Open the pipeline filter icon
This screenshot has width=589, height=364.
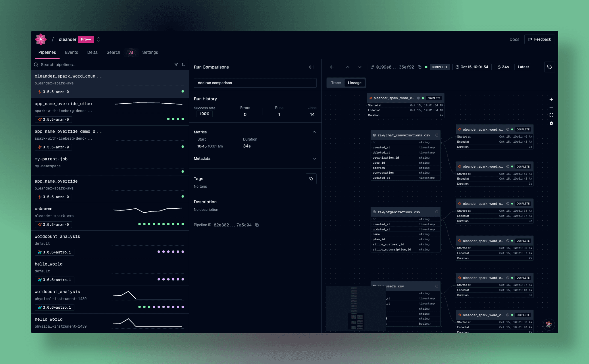click(176, 65)
